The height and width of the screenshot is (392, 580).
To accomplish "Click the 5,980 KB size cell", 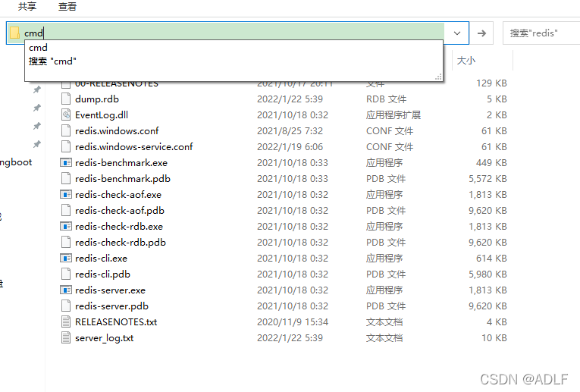I will (488, 274).
